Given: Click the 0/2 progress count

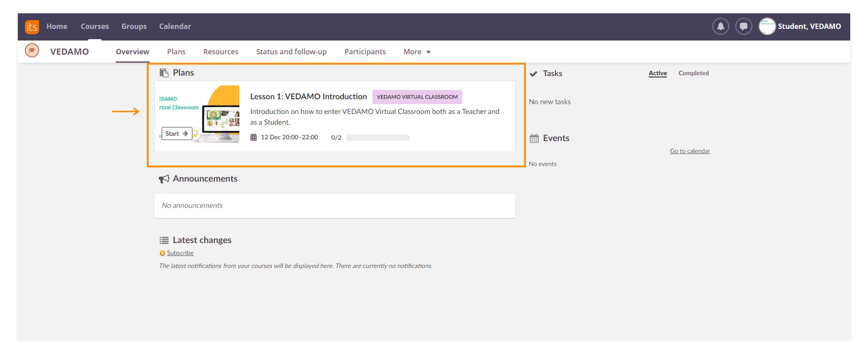Looking at the screenshot, I should (x=336, y=138).
